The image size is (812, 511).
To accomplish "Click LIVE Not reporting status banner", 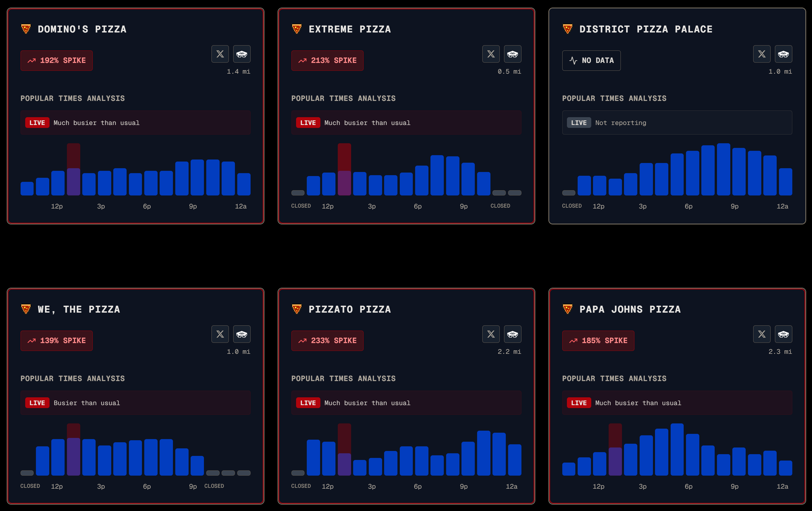I will coord(677,122).
